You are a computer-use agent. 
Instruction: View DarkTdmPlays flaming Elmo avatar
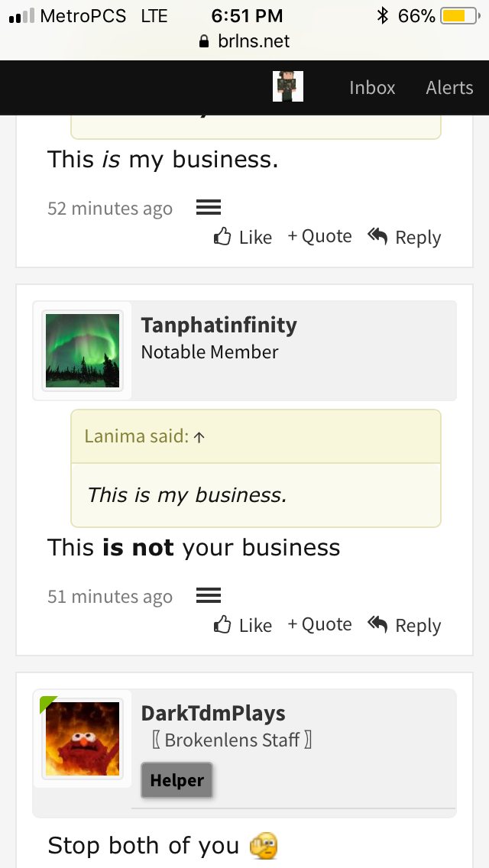[x=83, y=738]
